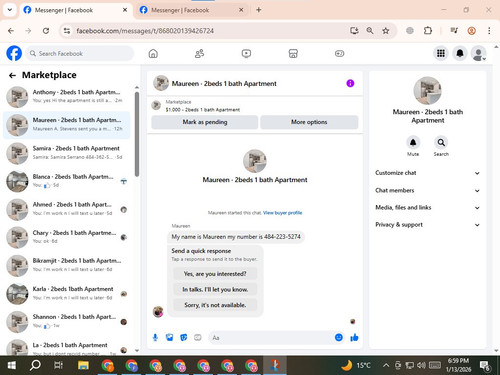Open Karla's apartment conversation

tap(67, 294)
